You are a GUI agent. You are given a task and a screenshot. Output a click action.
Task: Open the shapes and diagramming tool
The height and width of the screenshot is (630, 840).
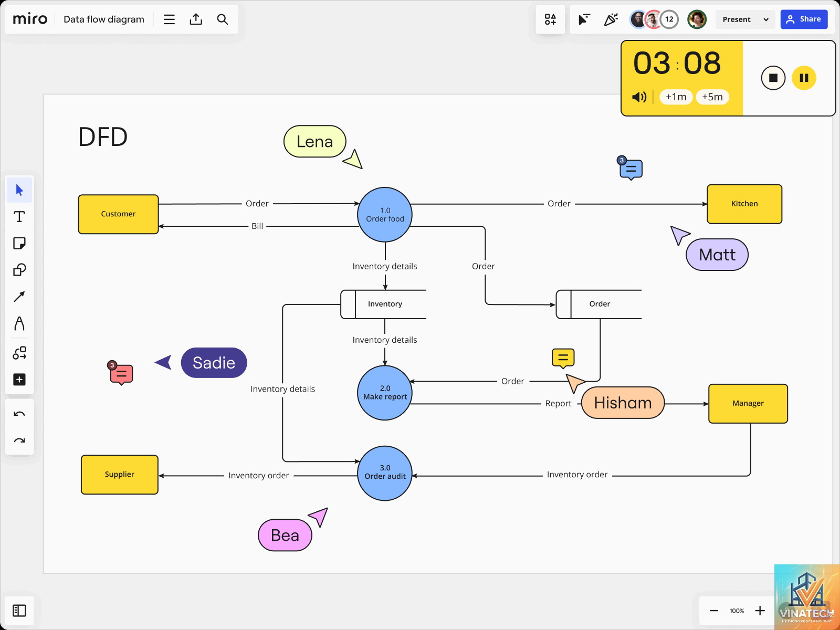pos(19,353)
